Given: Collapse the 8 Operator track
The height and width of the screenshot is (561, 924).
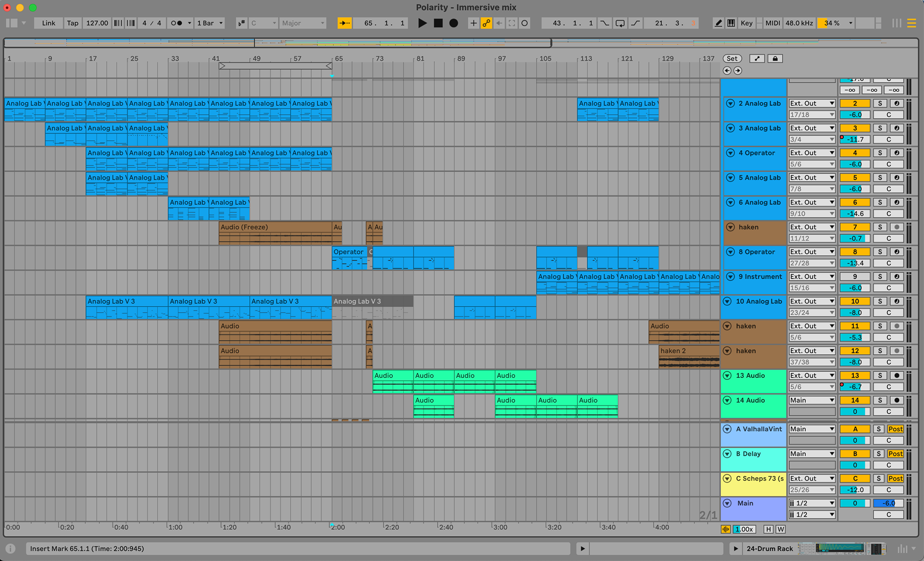Looking at the screenshot, I should coord(730,252).
